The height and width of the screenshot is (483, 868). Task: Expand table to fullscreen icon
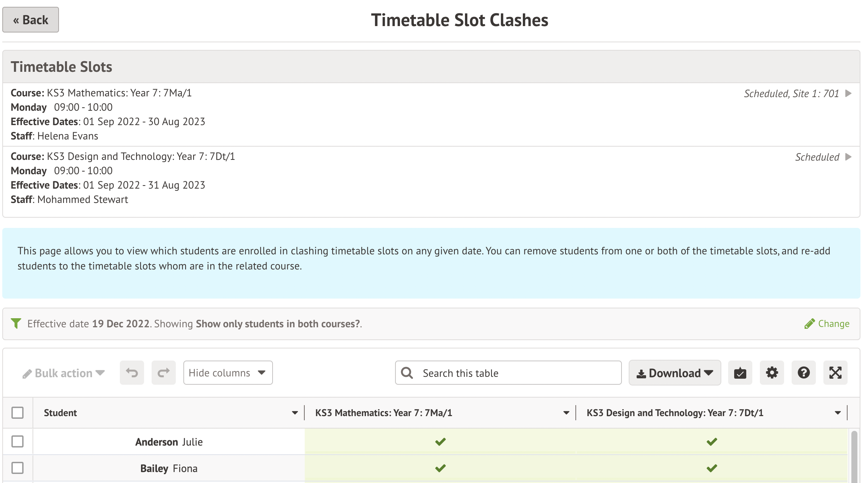[835, 373]
